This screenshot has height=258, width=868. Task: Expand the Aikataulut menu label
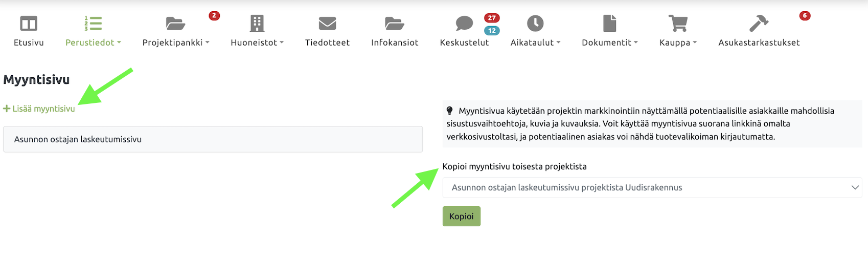click(x=535, y=42)
